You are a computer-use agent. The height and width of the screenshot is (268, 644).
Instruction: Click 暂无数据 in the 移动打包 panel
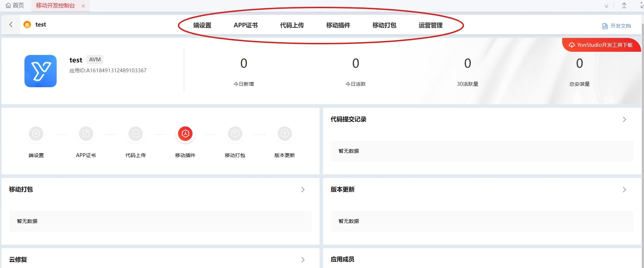[x=27, y=221]
